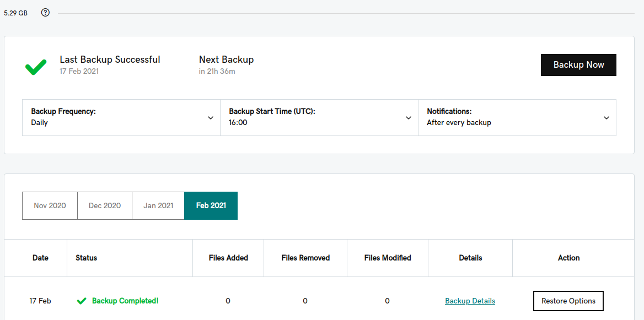Click the Files Removed column header
This screenshot has width=644, height=320.
[x=305, y=258]
